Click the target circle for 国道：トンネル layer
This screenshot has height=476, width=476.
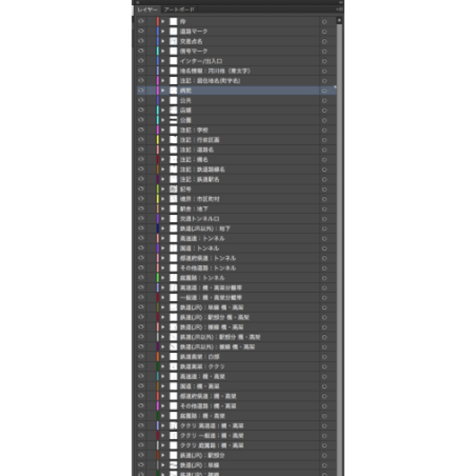click(x=324, y=248)
